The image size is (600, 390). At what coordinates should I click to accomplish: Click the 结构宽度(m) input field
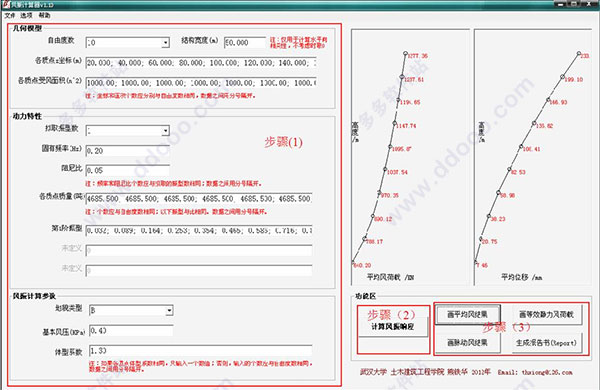click(245, 42)
